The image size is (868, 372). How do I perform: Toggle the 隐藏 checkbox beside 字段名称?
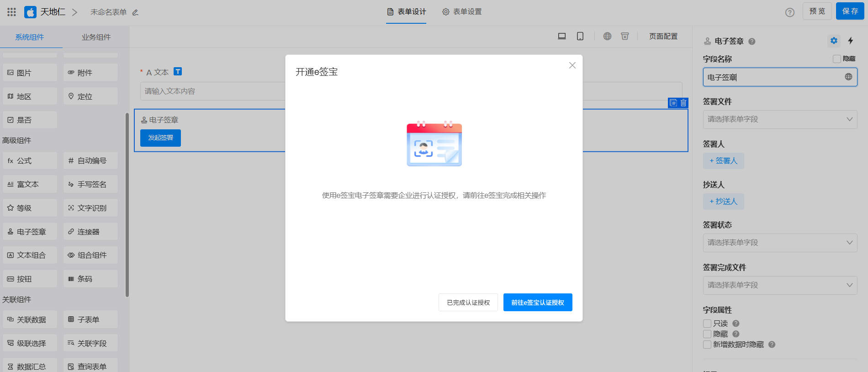point(837,59)
